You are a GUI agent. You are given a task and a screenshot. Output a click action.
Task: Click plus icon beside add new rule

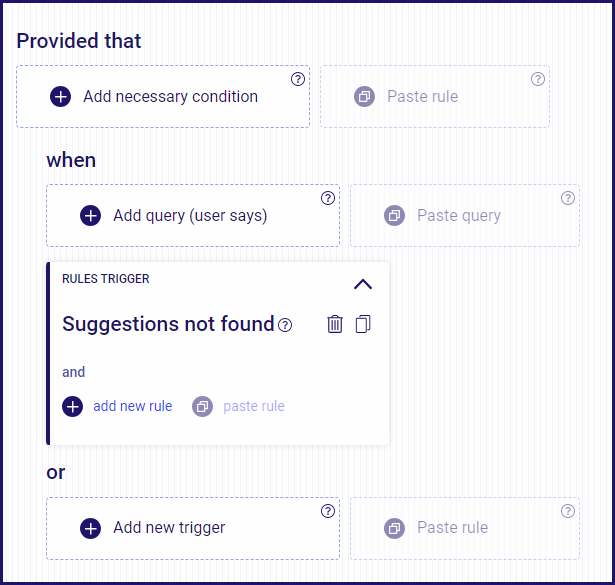[73, 406]
